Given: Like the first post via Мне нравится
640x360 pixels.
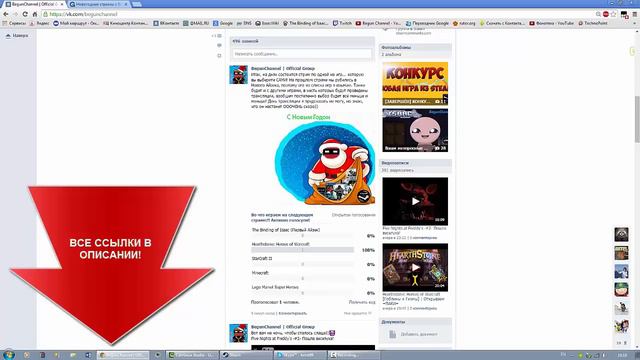Looking at the screenshot, I should (x=358, y=313).
